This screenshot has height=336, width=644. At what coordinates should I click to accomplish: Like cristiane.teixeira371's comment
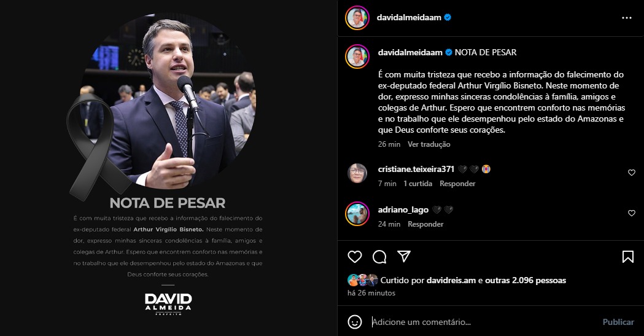tap(632, 173)
